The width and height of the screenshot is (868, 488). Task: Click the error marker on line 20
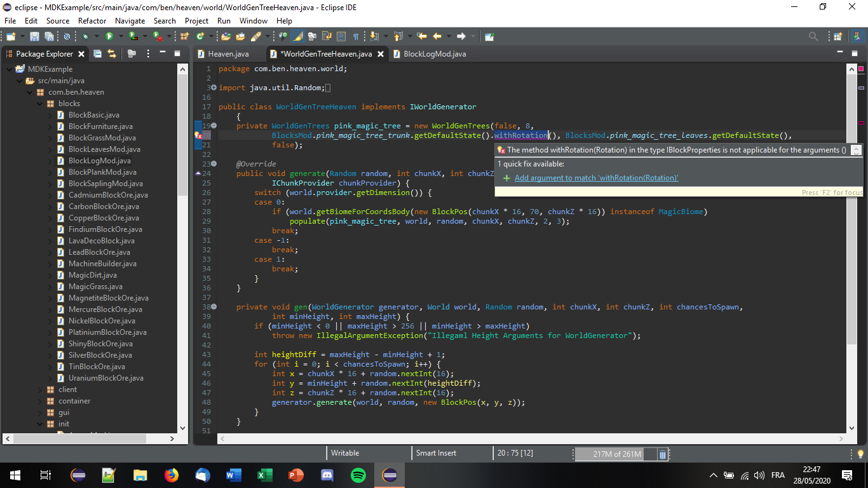click(198, 135)
